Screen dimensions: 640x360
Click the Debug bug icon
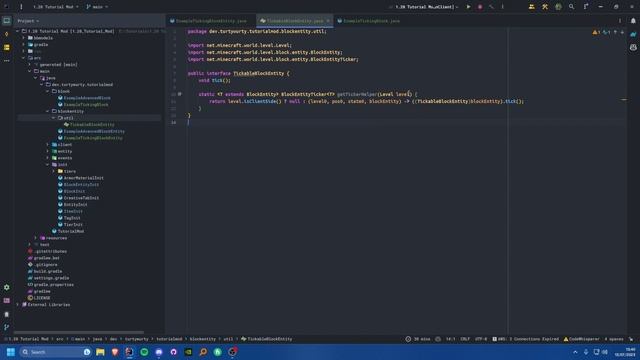point(480,7)
